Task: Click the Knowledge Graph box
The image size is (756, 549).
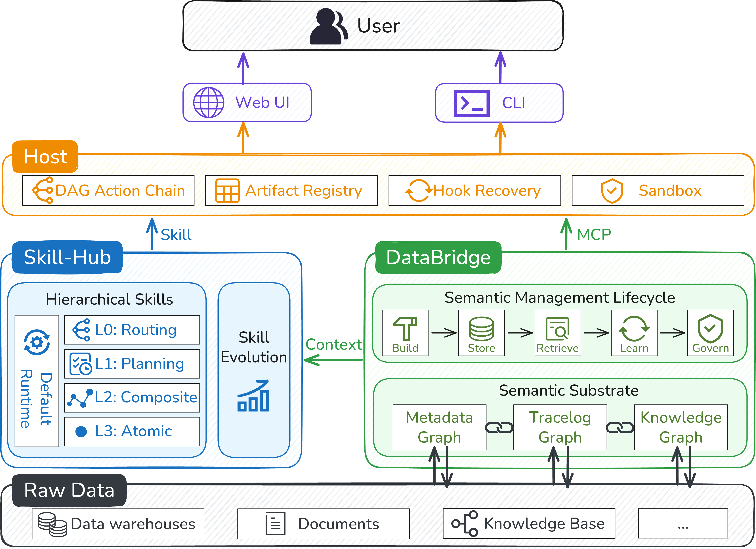Action: click(681, 427)
